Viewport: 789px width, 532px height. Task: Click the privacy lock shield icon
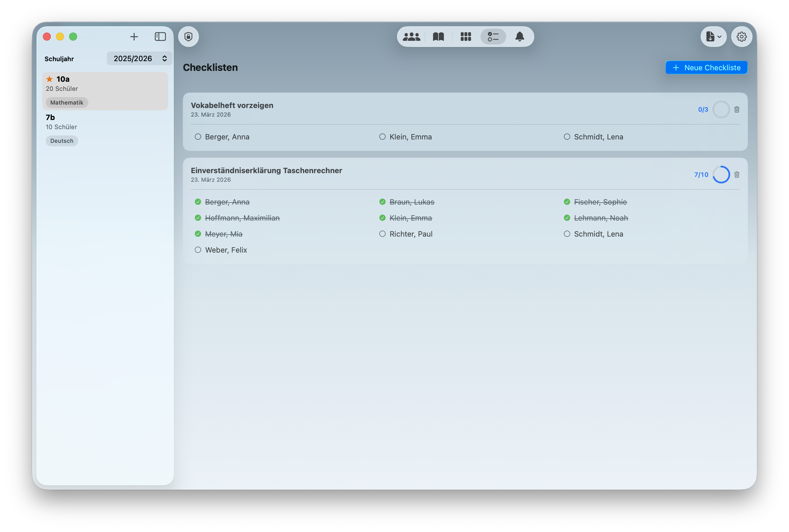188,37
